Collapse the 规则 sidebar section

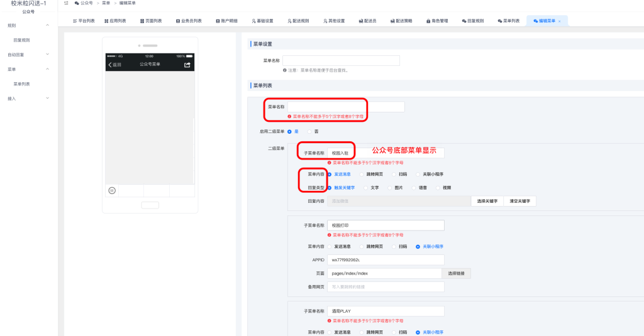click(x=47, y=25)
